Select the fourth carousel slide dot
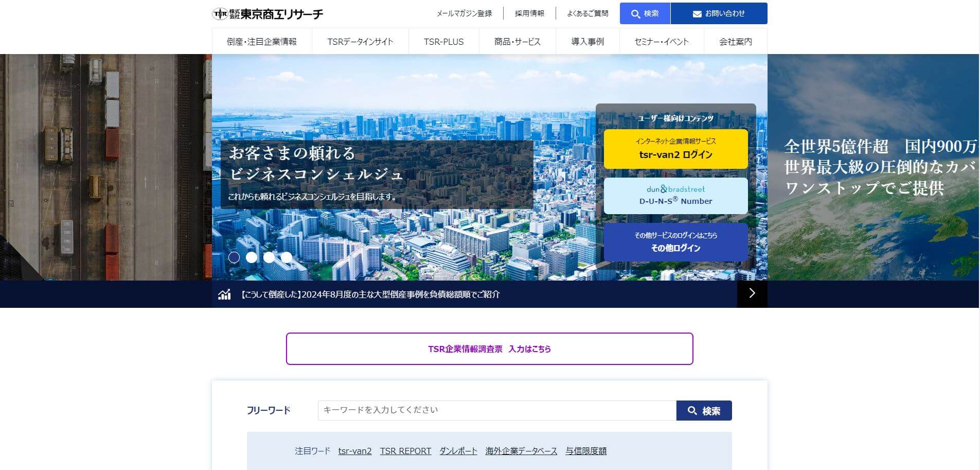The height and width of the screenshot is (470, 980). point(287,257)
